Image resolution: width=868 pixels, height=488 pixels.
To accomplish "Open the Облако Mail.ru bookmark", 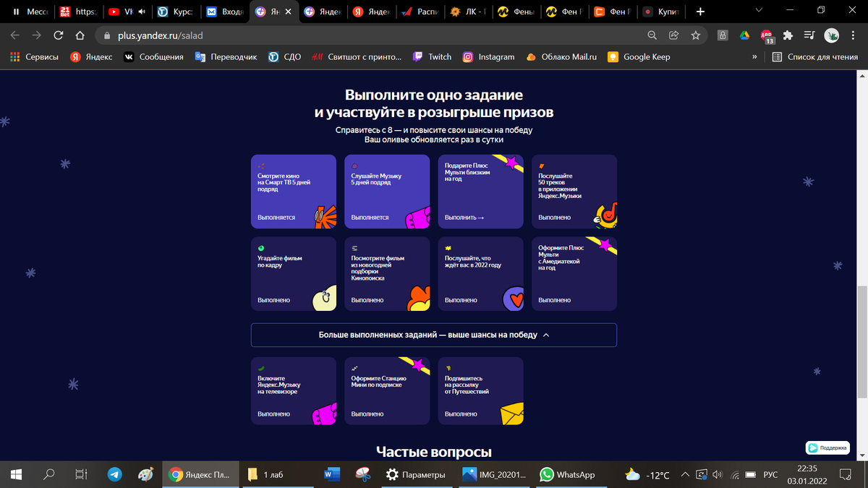I will [561, 57].
